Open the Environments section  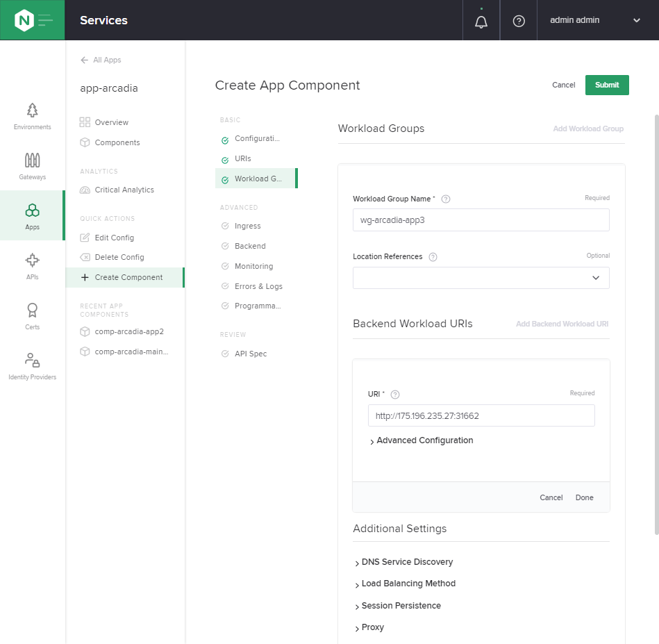coord(33,117)
